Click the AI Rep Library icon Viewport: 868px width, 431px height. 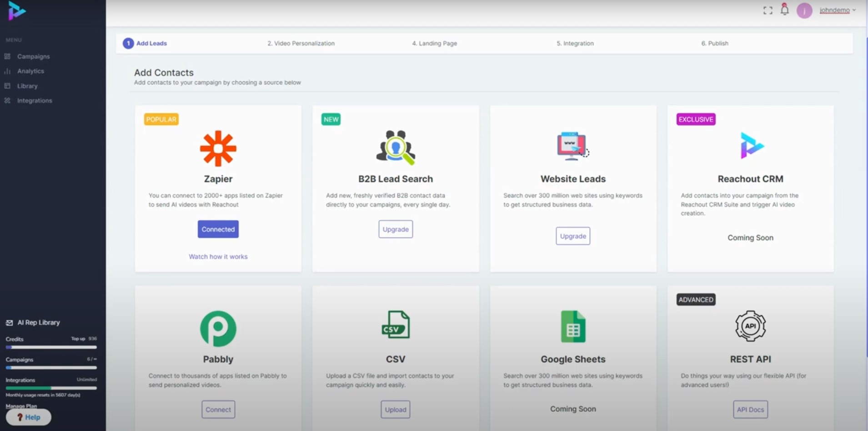[9, 322]
